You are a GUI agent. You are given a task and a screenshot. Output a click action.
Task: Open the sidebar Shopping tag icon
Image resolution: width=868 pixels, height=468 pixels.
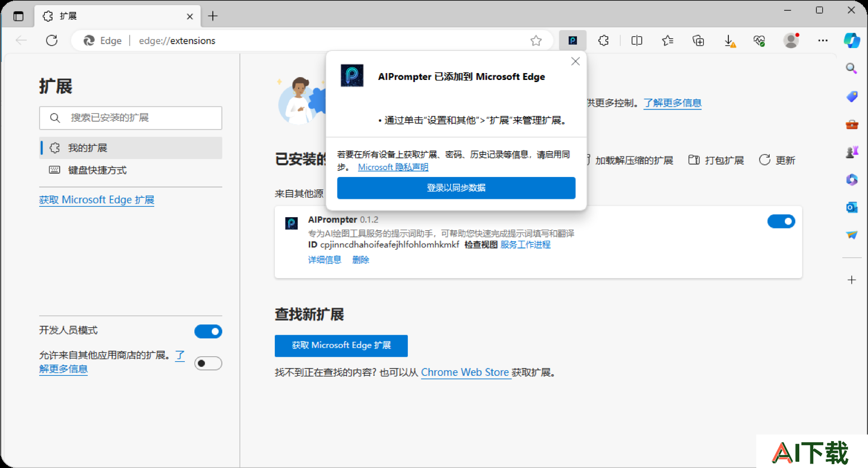coord(851,96)
